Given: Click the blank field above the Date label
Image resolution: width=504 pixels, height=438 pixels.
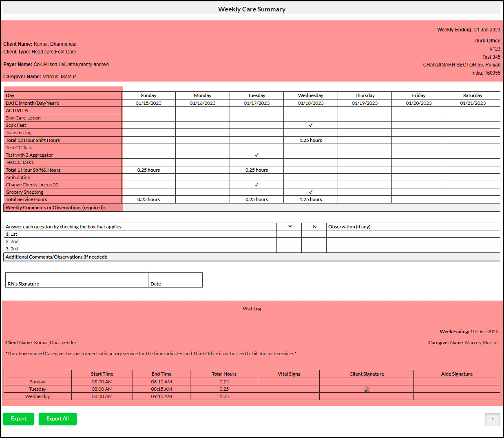Looking at the screenshot, I should point(175,276).
